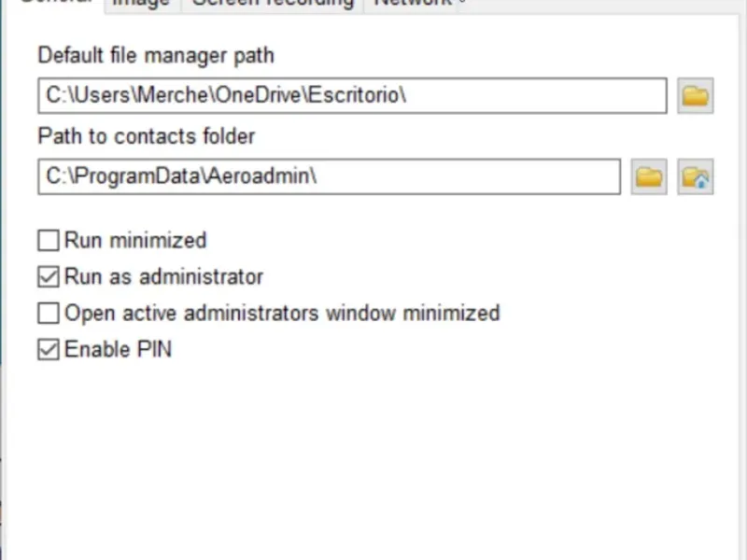
Task: Click the 'Default file manager path' heading
Action: click(x=156, y=56)
